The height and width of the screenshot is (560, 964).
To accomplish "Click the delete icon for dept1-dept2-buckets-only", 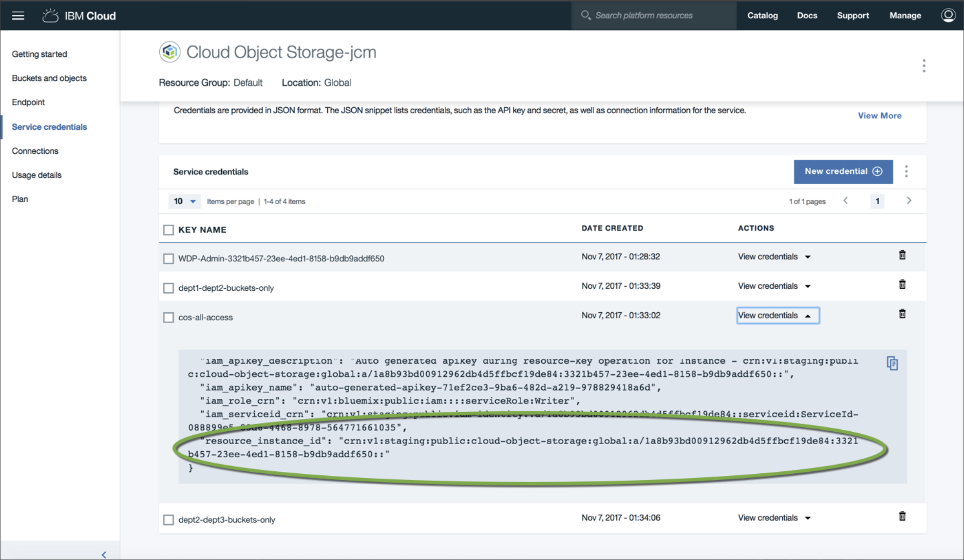I will (902, 285).
